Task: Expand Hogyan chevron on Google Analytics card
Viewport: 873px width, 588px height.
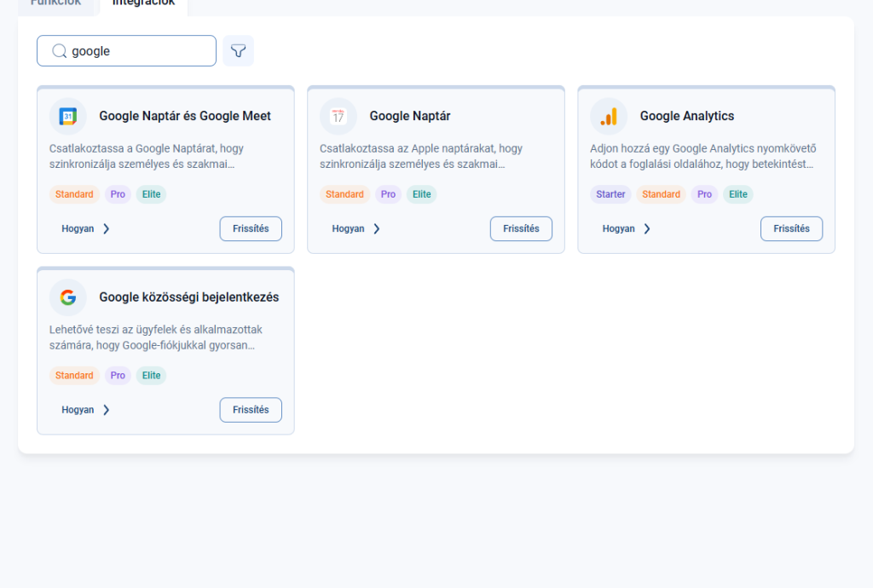Action: click(647, 229)
